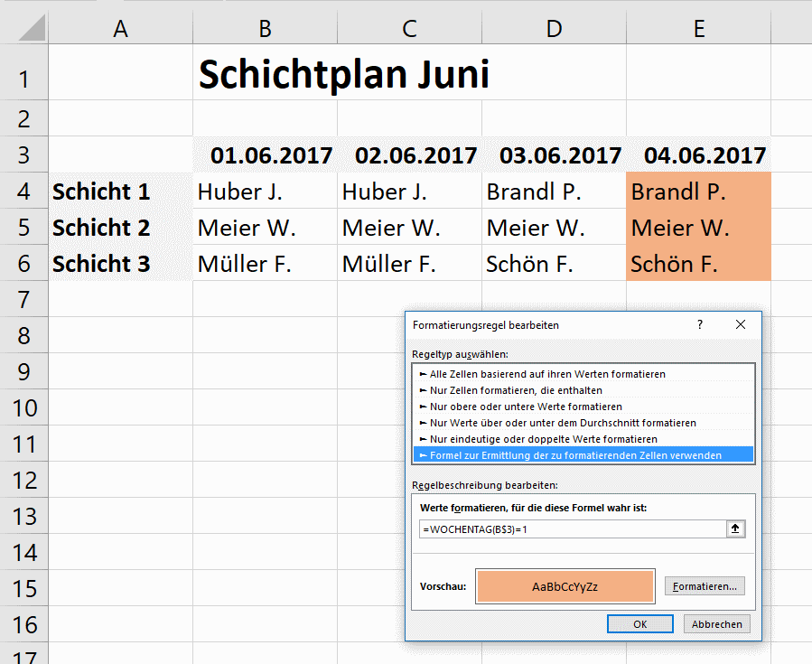Click Meier W. in column D
Image resolution: width=812 pixels, height=664 pixels.
pyautogui.click(x=554, y=228)
